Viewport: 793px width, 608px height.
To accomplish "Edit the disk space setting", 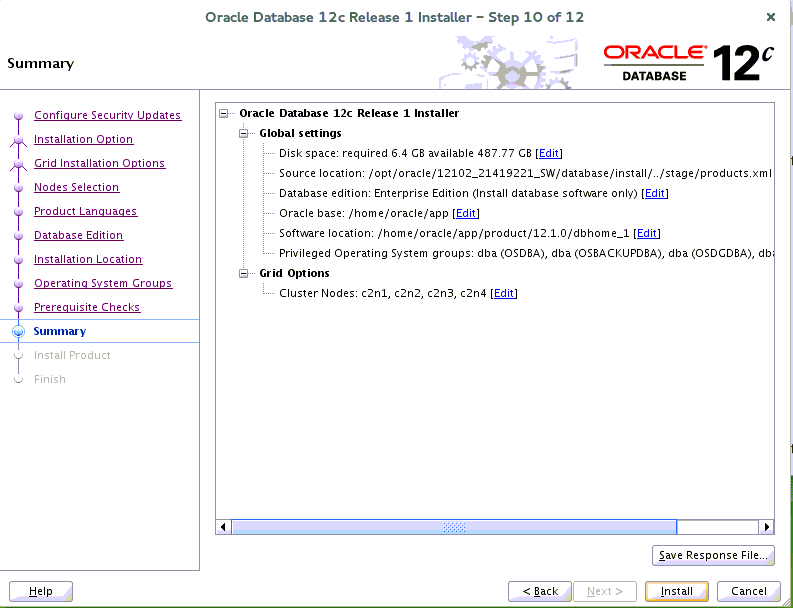I will [x=549, y=153].
